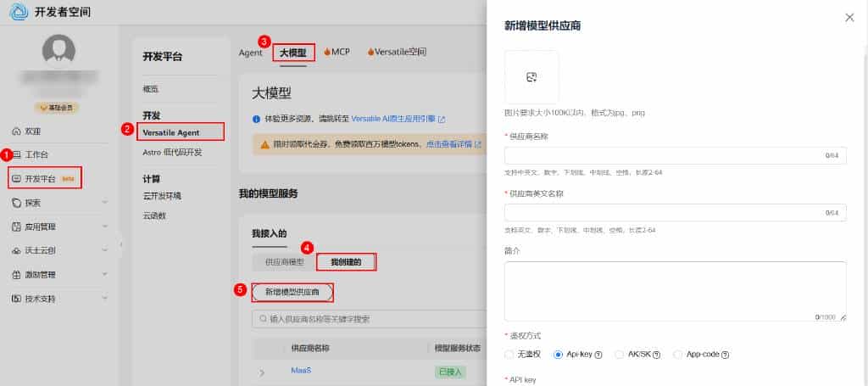Select the 我创建的 segment tab
Screen dimensions: 868x386
(346, 262)
